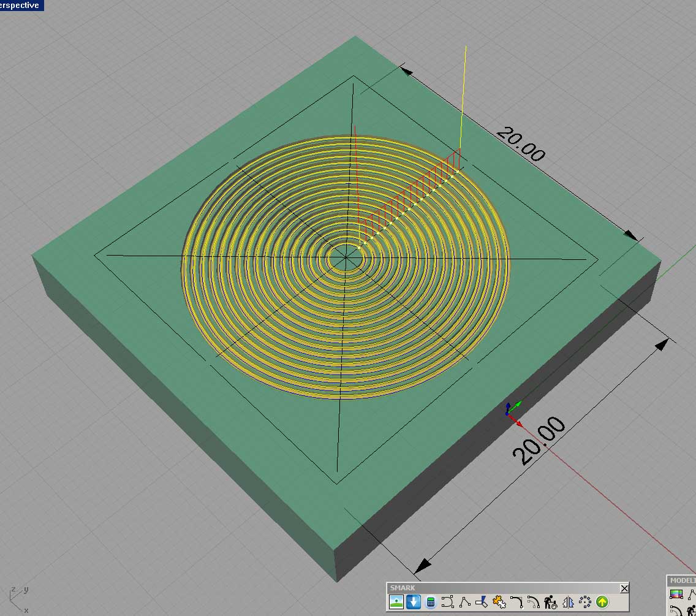Screen dimensions: 696x616
Task: Click the MODELI toolbar title bar
Action: 682,580
